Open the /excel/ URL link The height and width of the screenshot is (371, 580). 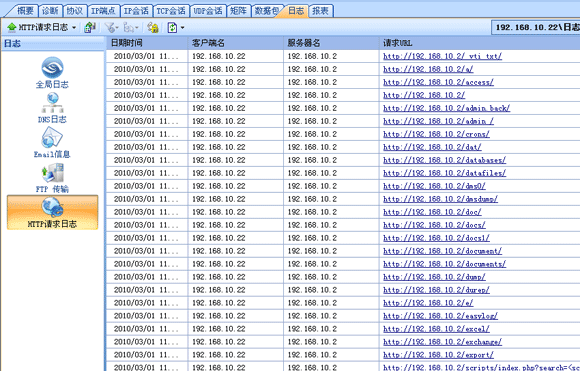coord(436,329)
